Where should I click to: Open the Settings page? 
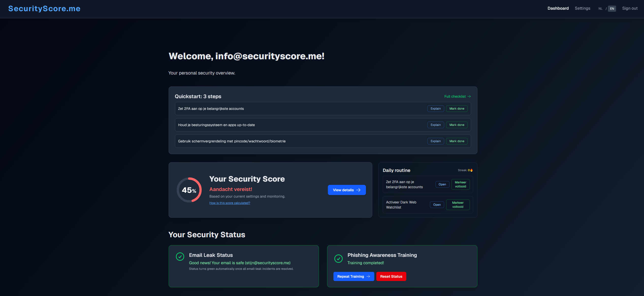(x=583, y=8)
